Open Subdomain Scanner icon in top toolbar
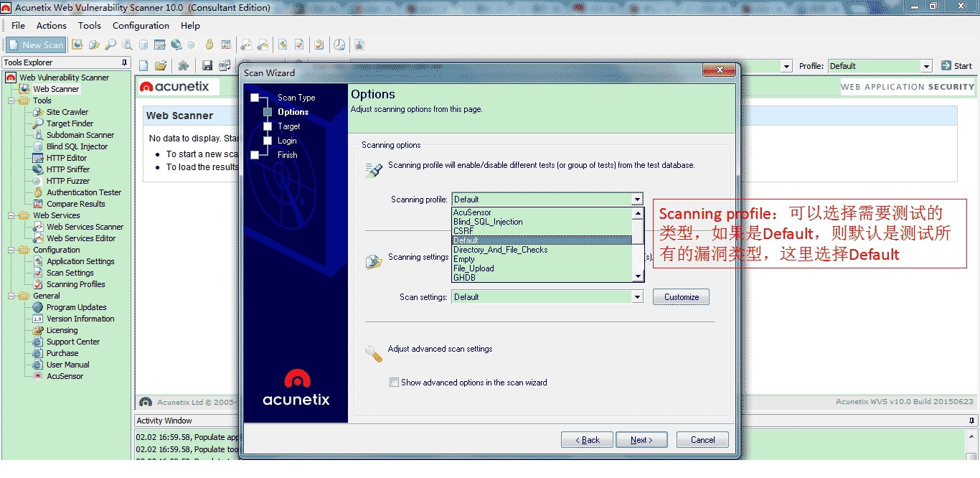The height and width of the screenshot is (478, 980). click(x=127, y=44)
